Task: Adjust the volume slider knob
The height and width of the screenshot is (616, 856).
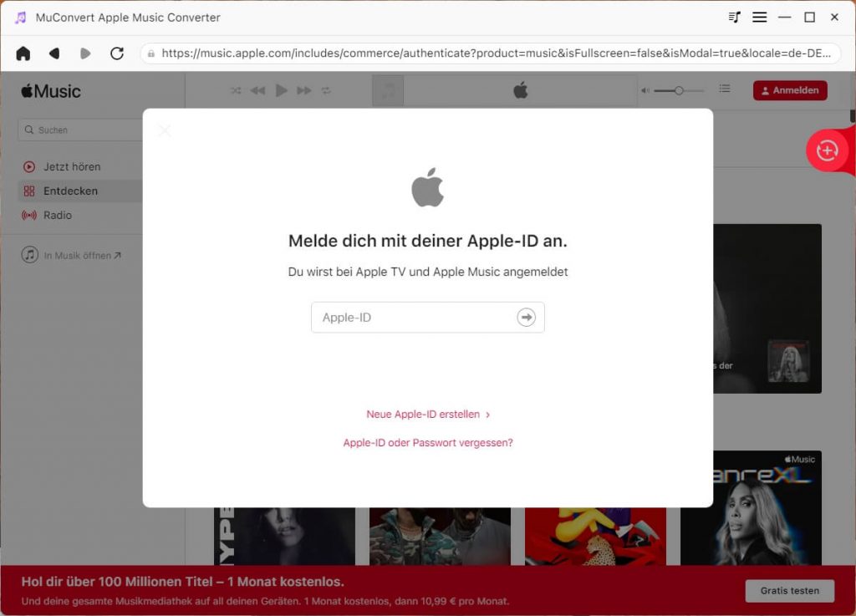Action: (679, 90)
